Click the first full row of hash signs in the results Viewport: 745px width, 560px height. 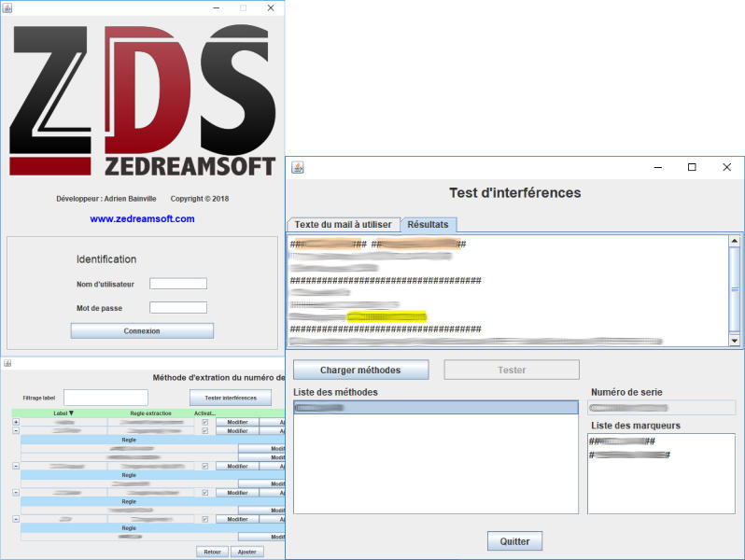[386, 281]
